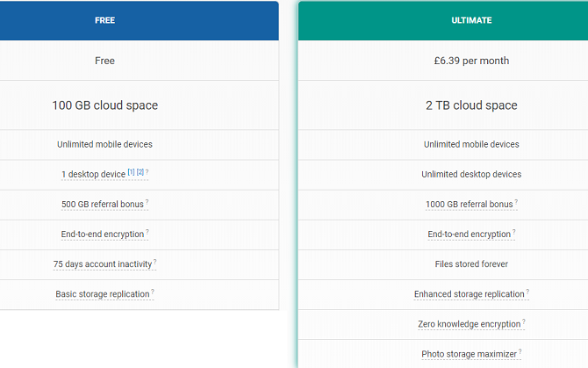Click the 2 TB cloud space cell

click(x=471, y=105)
